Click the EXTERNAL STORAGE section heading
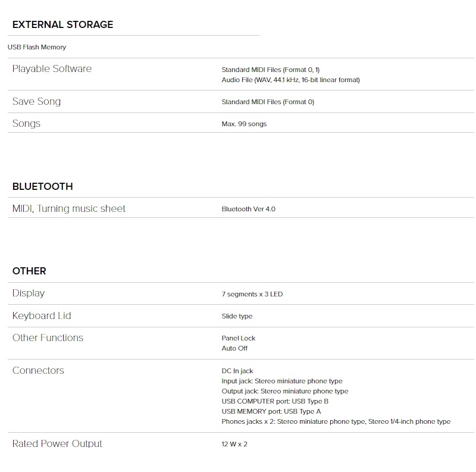 pos(62,24)
